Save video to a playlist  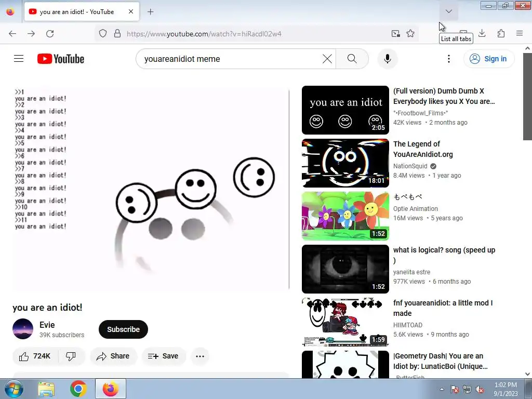tap(163, 356)
